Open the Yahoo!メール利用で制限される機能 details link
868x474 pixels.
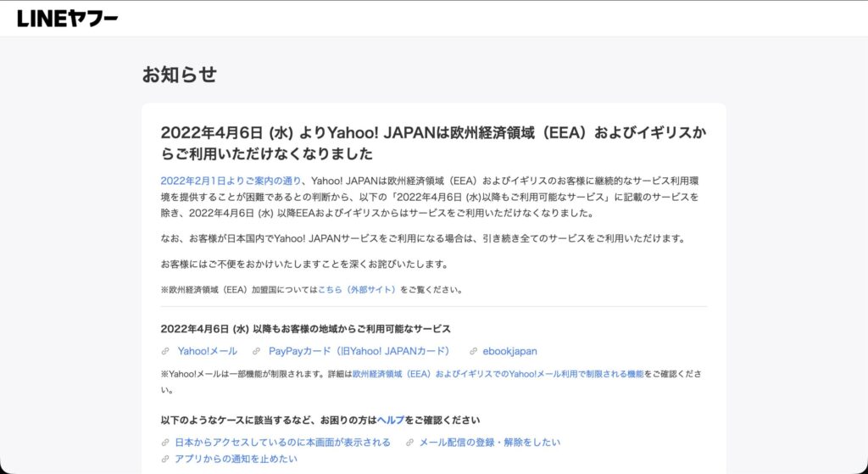(498, 374)
